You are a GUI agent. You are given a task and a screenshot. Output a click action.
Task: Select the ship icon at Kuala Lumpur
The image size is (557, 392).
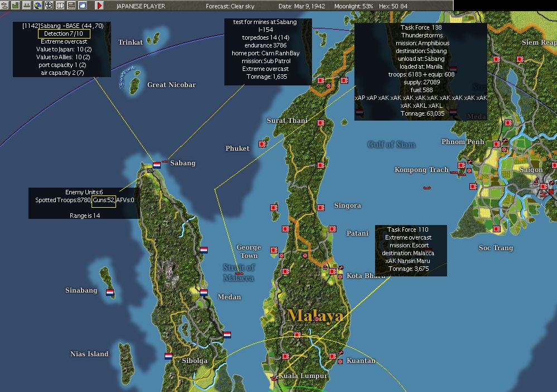[274, 378]
